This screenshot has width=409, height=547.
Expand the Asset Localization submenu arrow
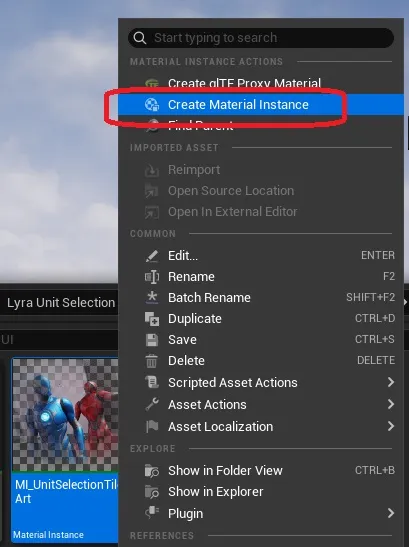[x=391, y=426]
